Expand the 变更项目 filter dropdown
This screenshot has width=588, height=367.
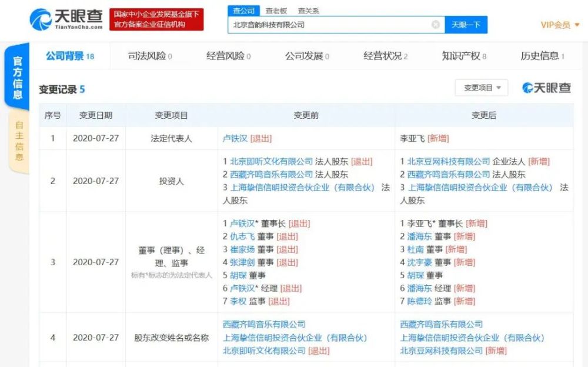[482, 88]
